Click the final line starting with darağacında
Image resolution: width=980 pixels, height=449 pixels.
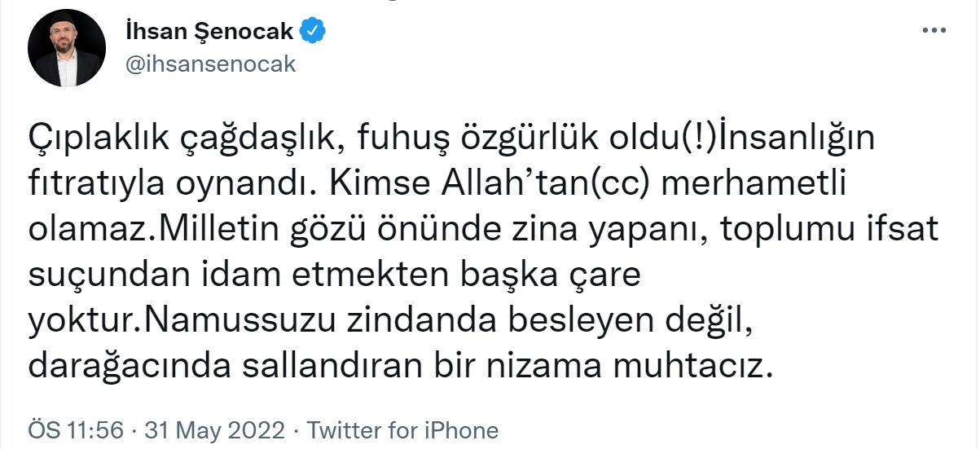pos(399,368)
